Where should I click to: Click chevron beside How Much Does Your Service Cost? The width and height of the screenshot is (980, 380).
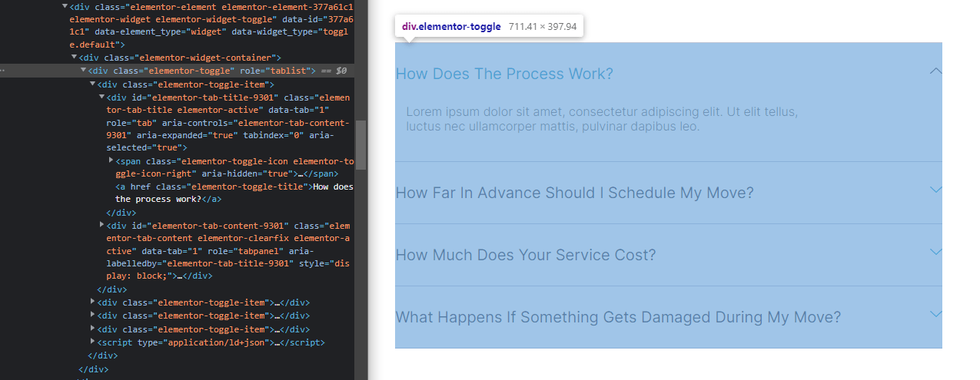(x=935, y=252)
